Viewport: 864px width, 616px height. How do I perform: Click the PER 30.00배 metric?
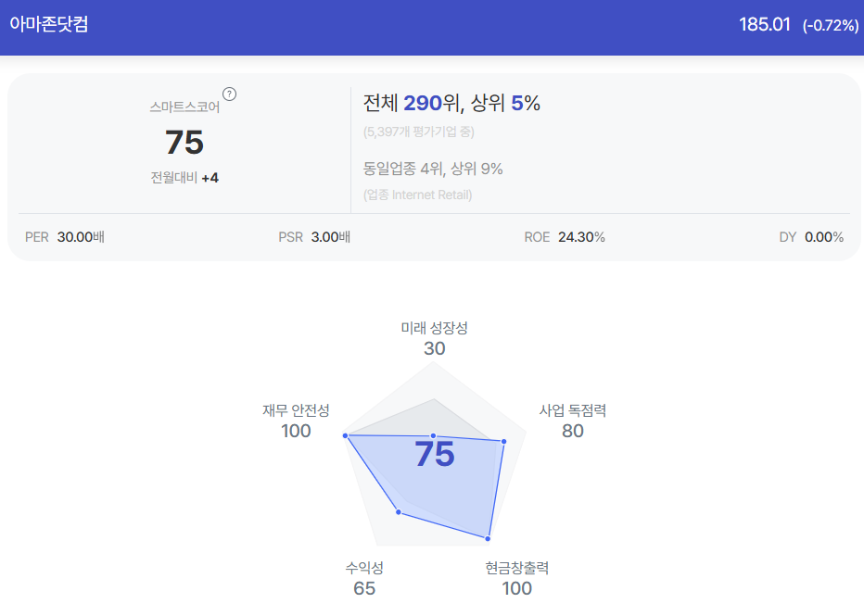pyautogui.click(x=65, y=237)
